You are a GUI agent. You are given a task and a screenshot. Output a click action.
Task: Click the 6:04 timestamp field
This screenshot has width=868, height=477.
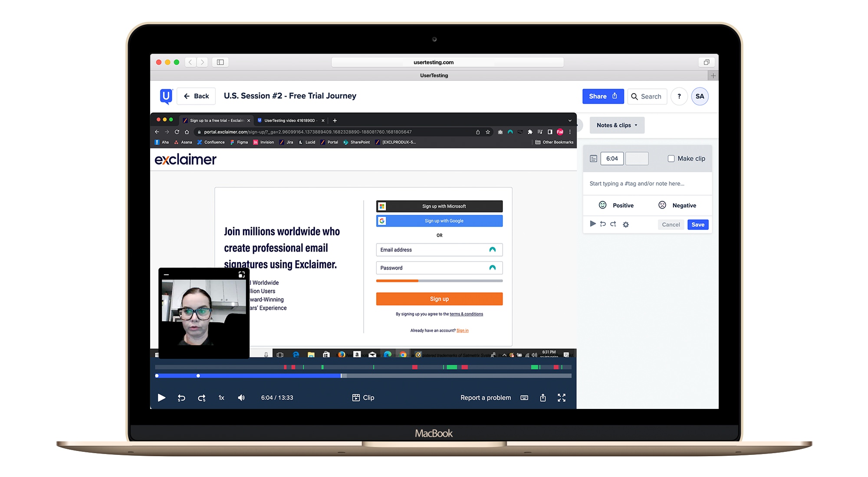point(612,159)
